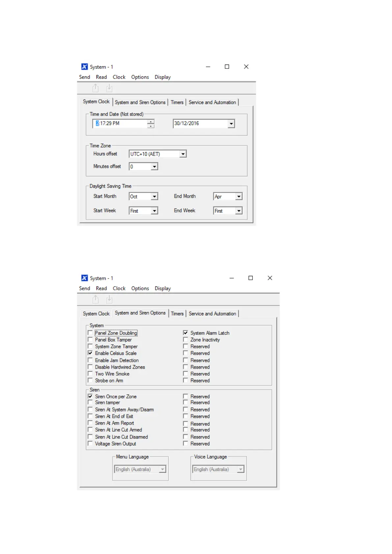Viewport: 392px width, 554px height.
Task: Check Siren At Line Cut Armed
Action: pyautogui.click(x=90, y=430)
